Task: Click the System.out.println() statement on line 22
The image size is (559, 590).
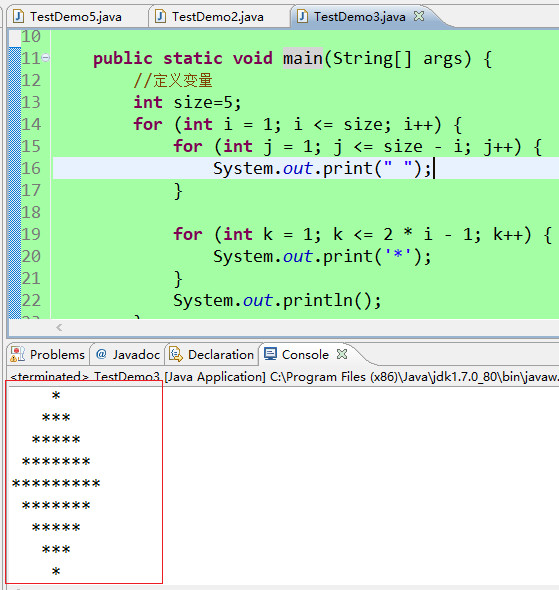Action: tap(277, 300)
